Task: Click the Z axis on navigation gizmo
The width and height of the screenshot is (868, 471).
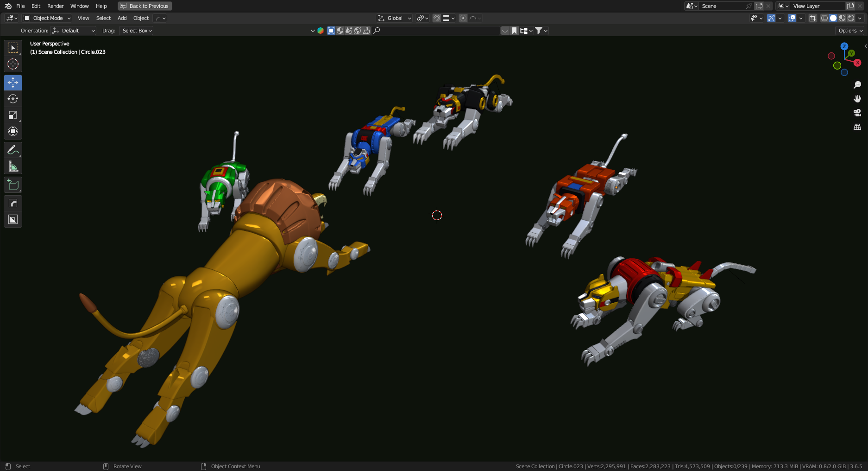Action: 844,46
